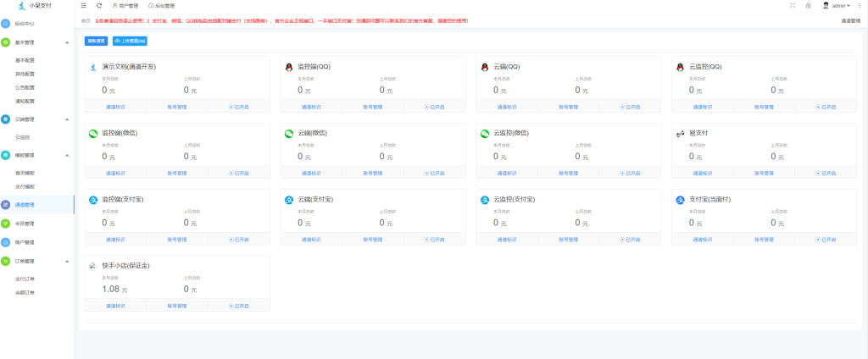Click the 后台中心 sidebar icon
Viewport: 868px width, 359px height.
coord(6,24)
